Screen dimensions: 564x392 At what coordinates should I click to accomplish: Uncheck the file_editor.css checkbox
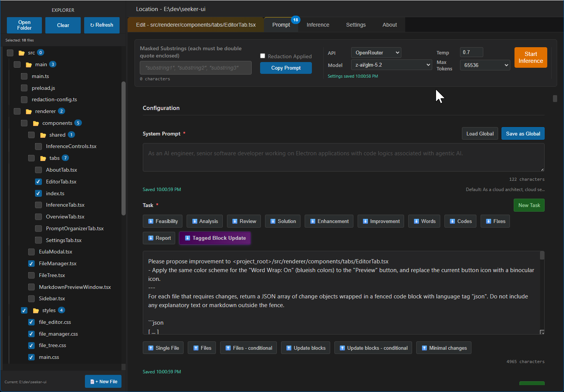pos(32,322)
